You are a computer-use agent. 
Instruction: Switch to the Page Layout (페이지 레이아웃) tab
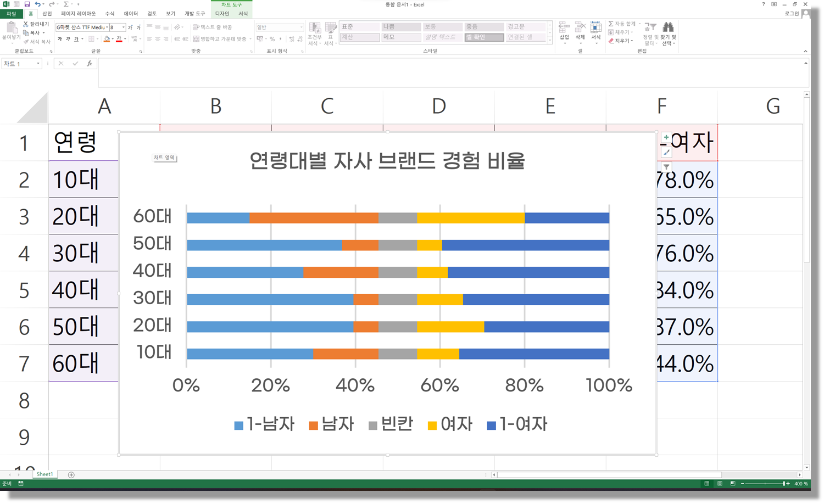[78, 14]
